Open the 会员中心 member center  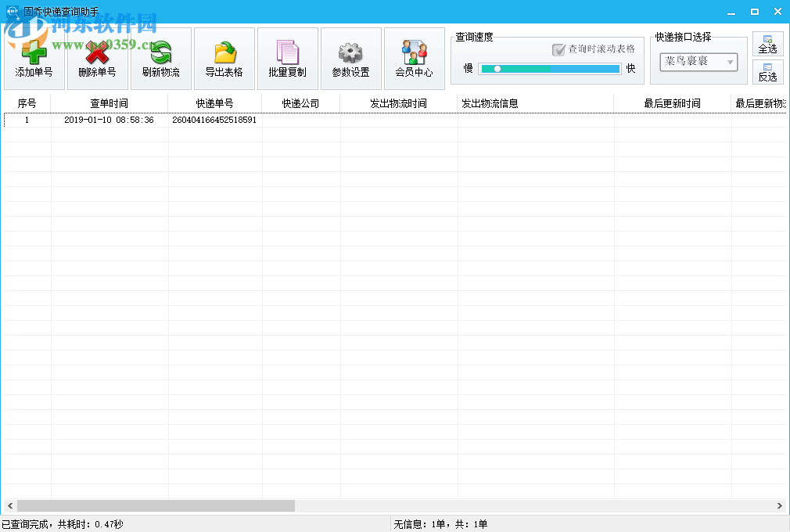point(414,58)
